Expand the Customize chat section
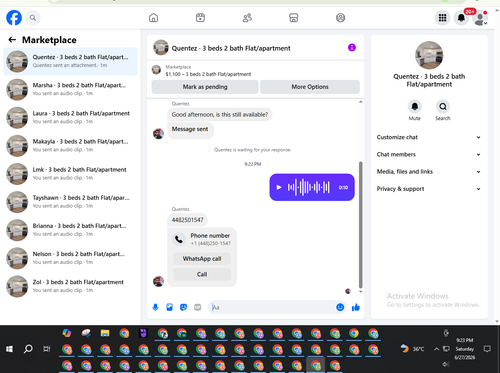Image resolution: width=500 pixels, height=373 pixels. pos(429,137)
